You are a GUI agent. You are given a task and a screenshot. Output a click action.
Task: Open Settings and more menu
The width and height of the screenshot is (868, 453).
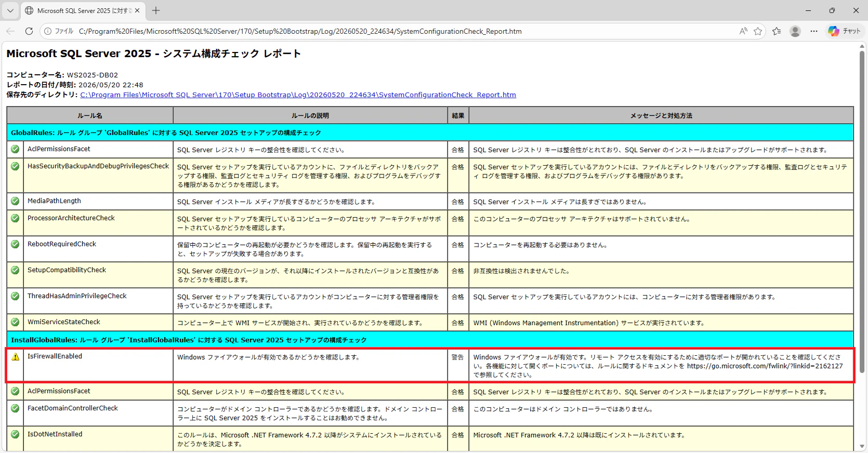click(814, 31)
